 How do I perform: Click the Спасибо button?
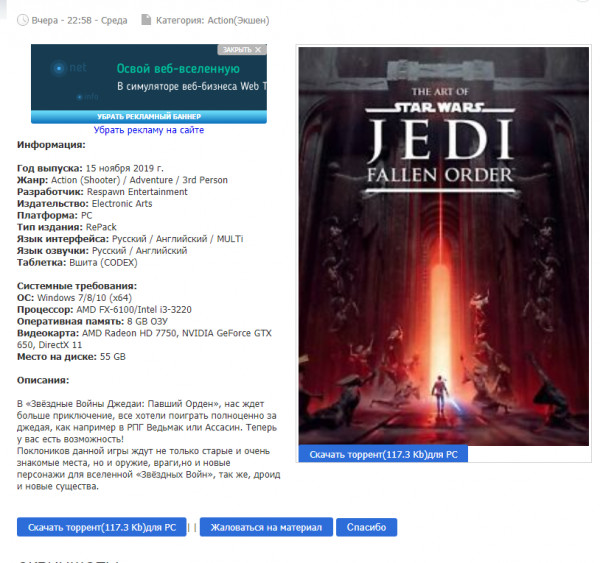coord(367,527)
